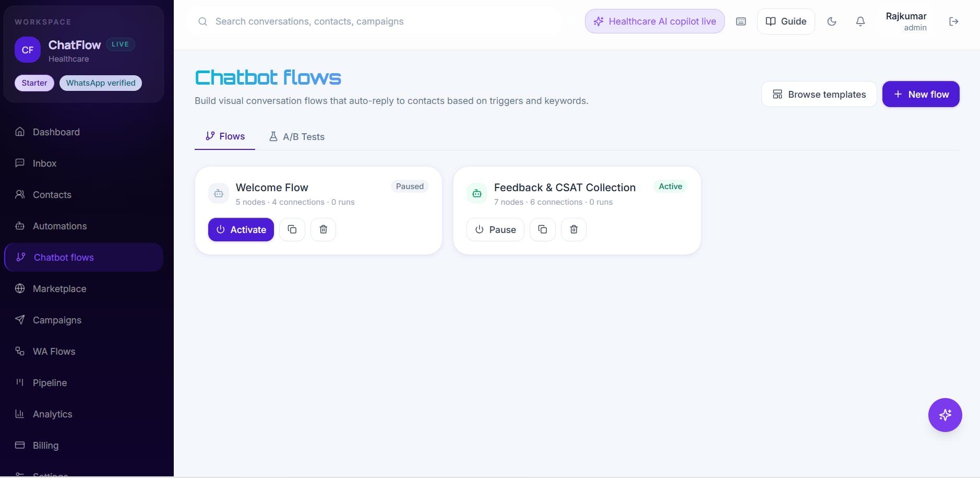The image size is (980, 479).
Task: Open the Guide button
Action: coord(786,21)
